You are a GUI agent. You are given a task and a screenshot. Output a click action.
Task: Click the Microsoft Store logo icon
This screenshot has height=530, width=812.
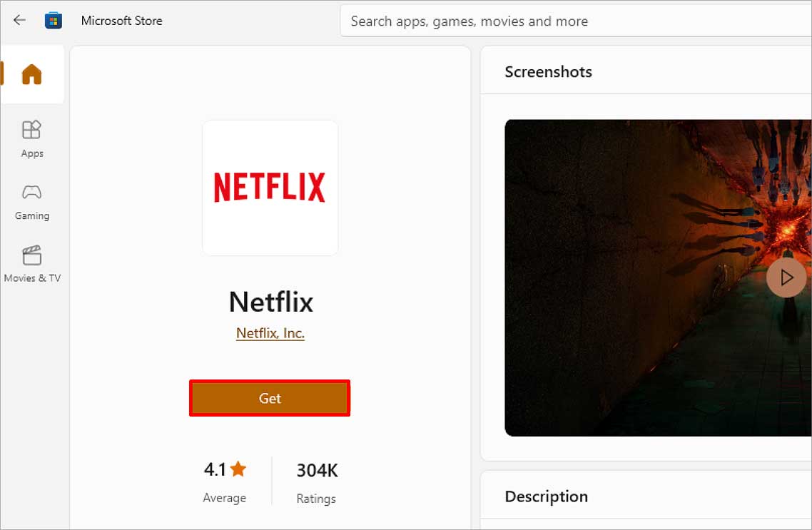click(54, 21)
